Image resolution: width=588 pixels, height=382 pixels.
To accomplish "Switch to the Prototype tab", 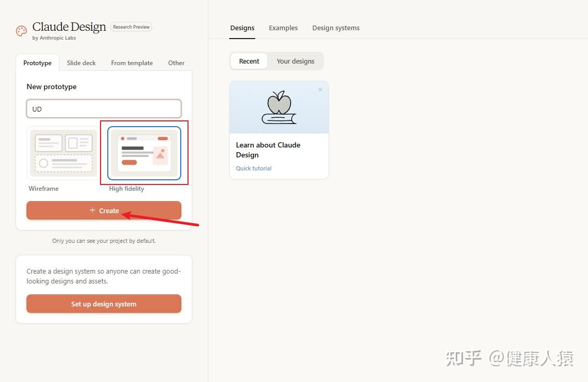I will pyautogui.click(x=37, y=63).
